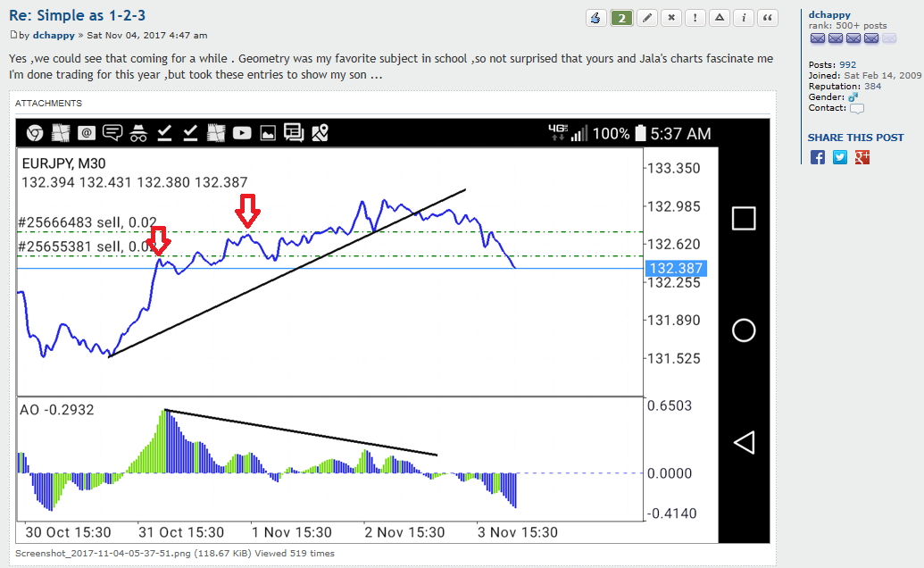Click the 132.387 current price label
Viewport: 924px width, 568px height.
[676, 269]
